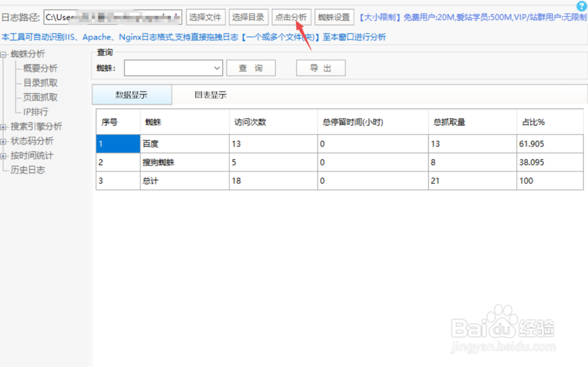The height and width of the screenshot is (367, 588).
Task: Switch to the 图表显示 tab
Action: [211, 95]
